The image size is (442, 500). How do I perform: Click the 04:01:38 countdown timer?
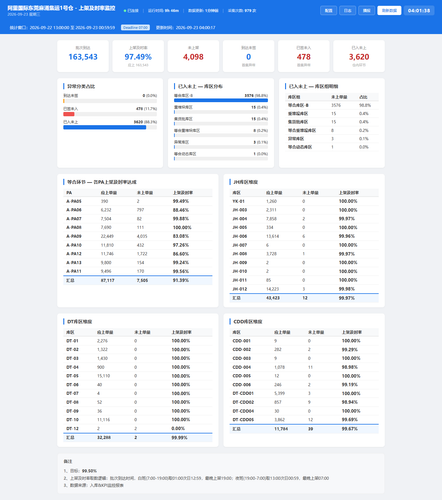click(419, 10)
